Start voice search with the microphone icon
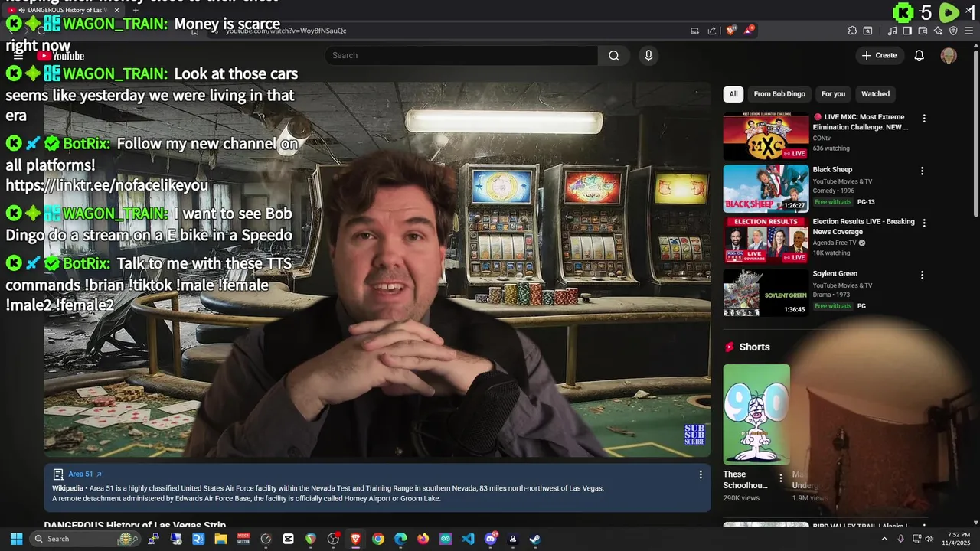 click(648, 55)
